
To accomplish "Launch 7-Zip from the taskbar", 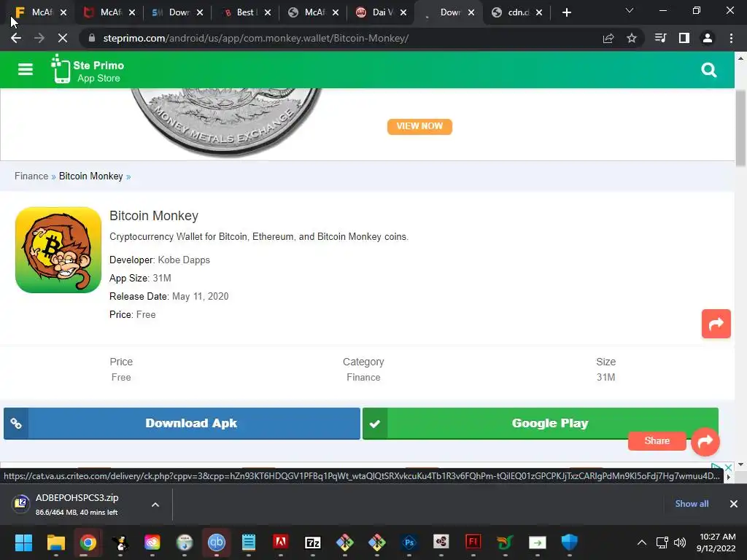I will pyautogui.click(x=313, y=542).
